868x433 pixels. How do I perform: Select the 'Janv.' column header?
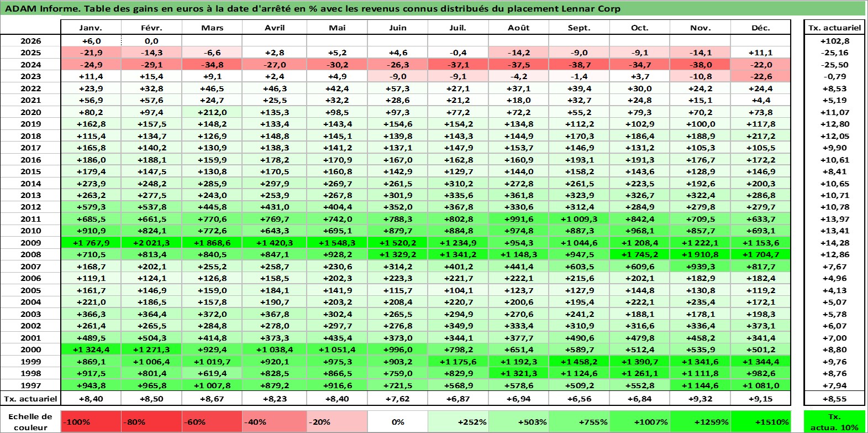click(91, 28)
